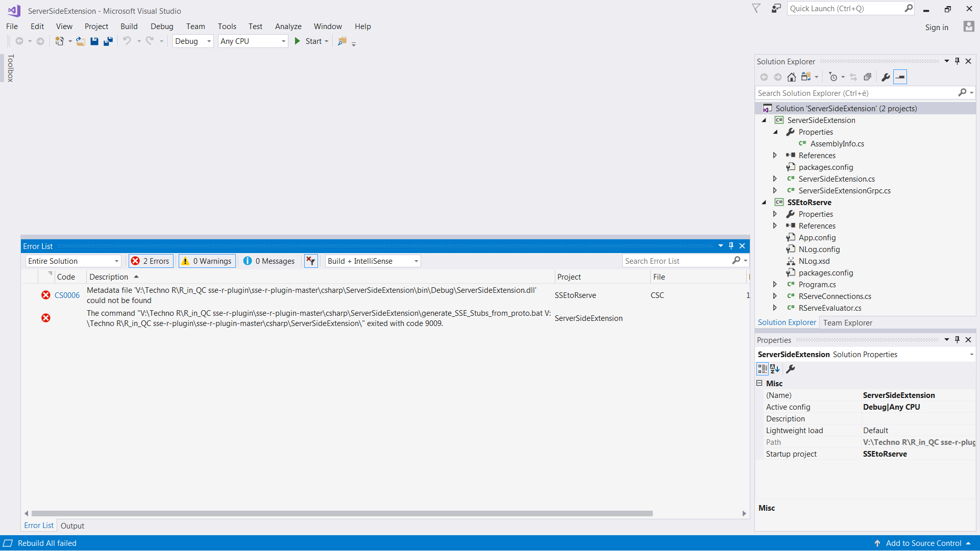This screenshot has width=980, height=551.
Task: Toggle the 2 Errors filter
Action: 151,261
